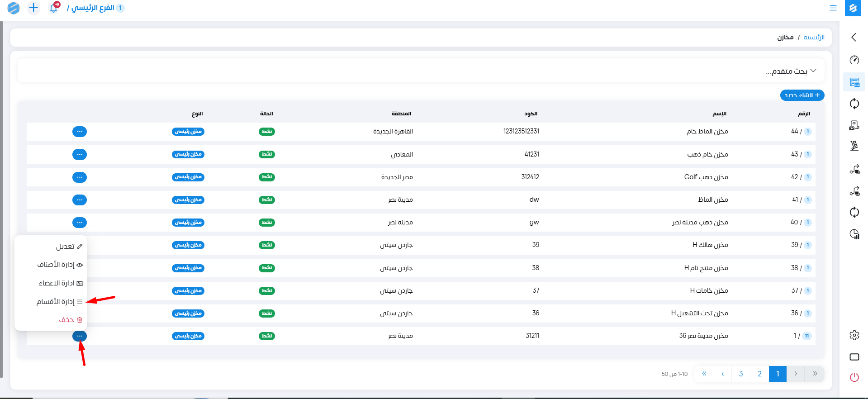Image resolution: width=868 pixels, height=399 pixels.
Task: Open the settings gear in sidebar
Action: pyautogui.click(x=854, y=335)
